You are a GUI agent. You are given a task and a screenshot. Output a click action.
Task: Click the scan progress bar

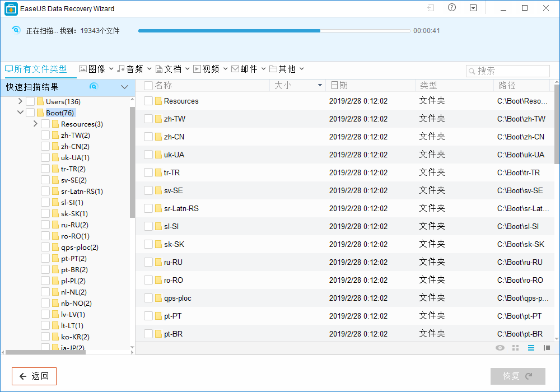[x=274, y=31]
